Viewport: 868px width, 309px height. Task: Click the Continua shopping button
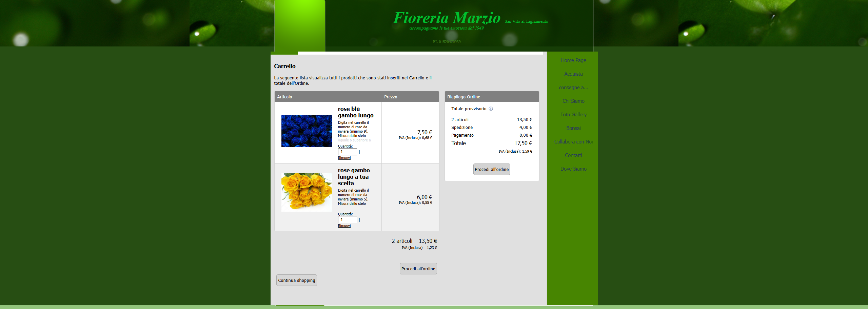[x=296, y=280]
